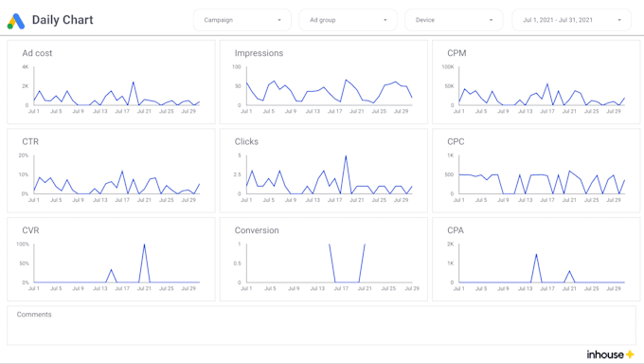The width and height of the screenshot is (644, 364).
Task: Select the CPA line chart
Action: click(x=536, y=259)
